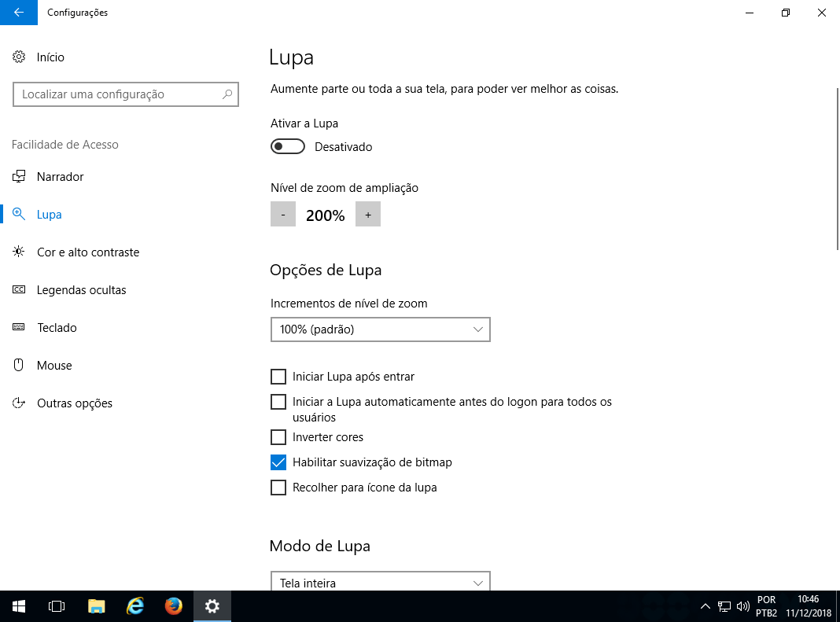Click the Narrador sidebar icon
This screenshot has width=840, height=622.
[20, 177]
